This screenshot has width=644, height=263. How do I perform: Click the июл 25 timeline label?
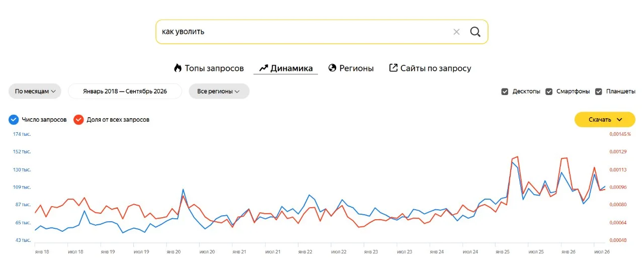[x=537, y=251]
